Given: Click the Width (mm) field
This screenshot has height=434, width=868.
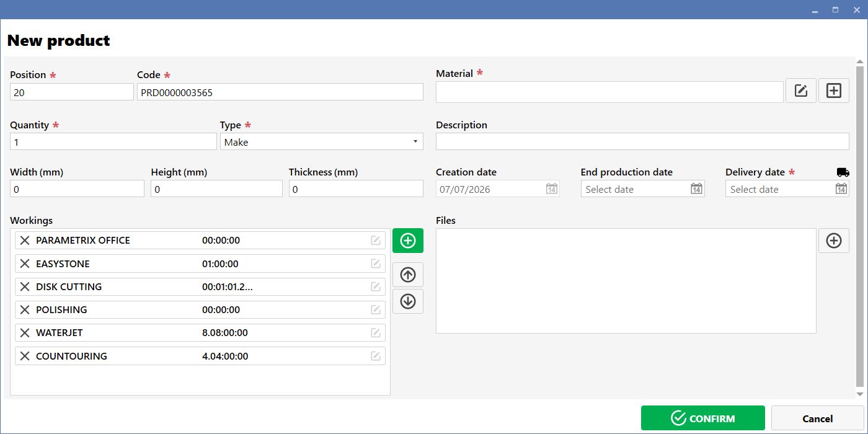Looking at the screenshot, I should (77, 189).
